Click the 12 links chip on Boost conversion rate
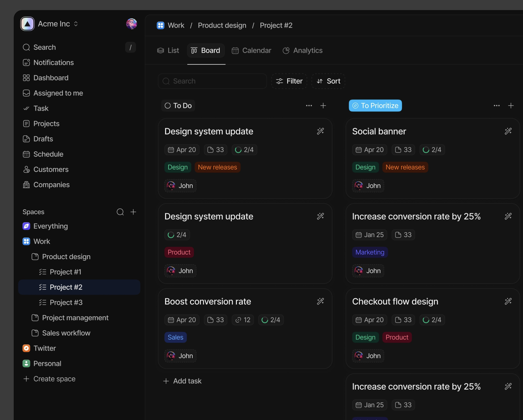This screenshot has width=523, height=420. point(243,320)
